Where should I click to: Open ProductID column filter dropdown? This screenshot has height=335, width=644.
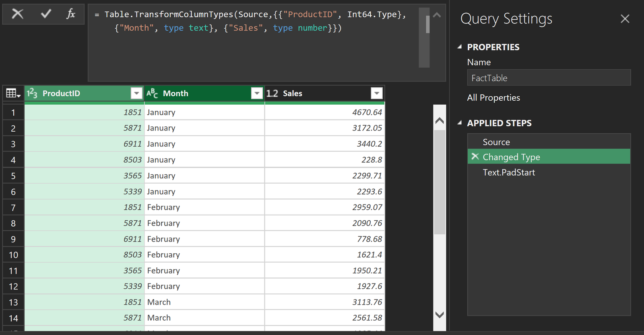(136, 93)
